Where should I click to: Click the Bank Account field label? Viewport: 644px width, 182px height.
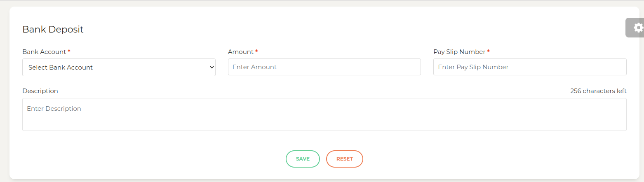pos(44,52)
